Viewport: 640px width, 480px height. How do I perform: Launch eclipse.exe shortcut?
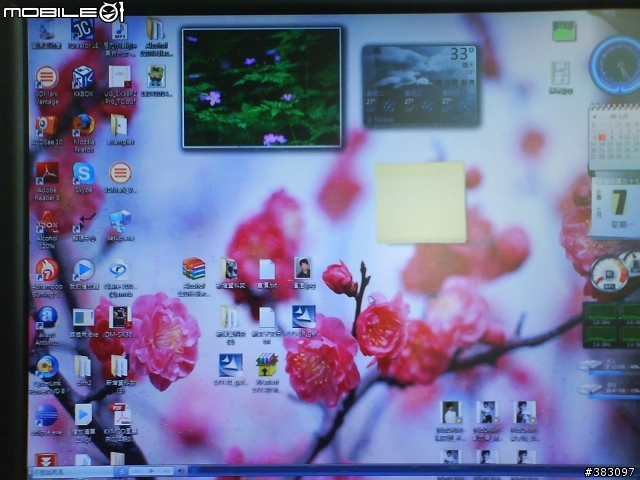47,416
